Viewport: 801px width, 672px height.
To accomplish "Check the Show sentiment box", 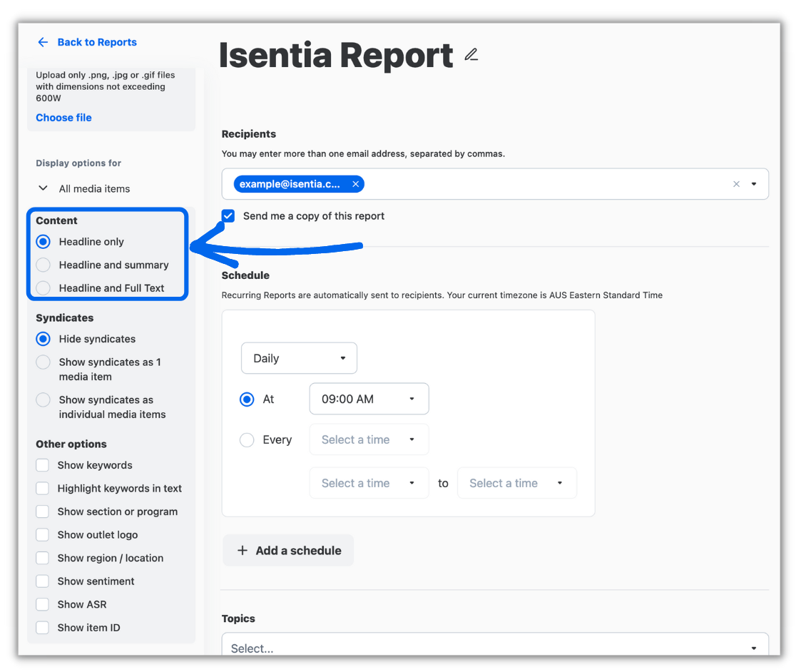I will (42, 581).
